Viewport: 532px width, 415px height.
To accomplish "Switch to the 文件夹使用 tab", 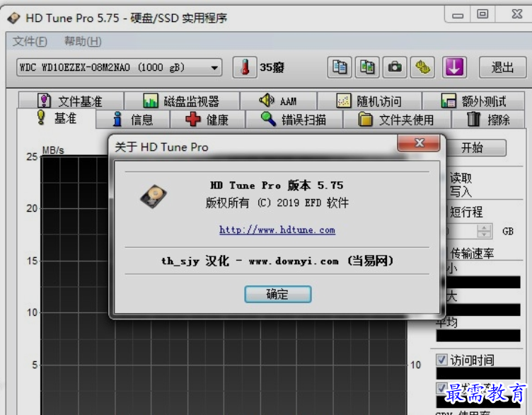I will 397,120.
